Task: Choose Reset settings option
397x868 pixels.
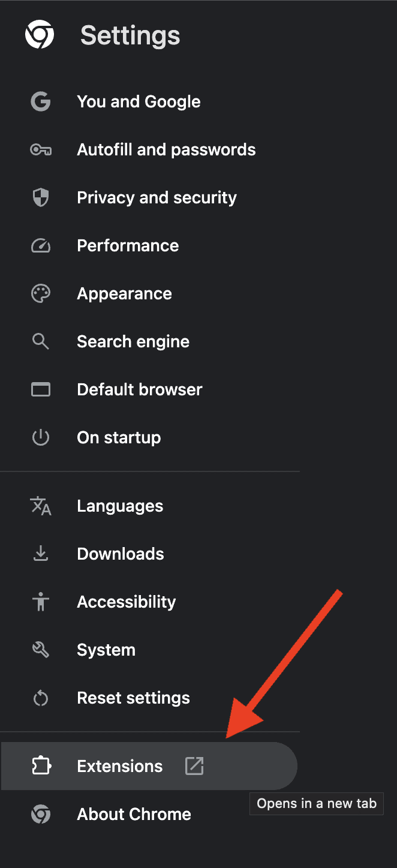Action: coord(133,698)
